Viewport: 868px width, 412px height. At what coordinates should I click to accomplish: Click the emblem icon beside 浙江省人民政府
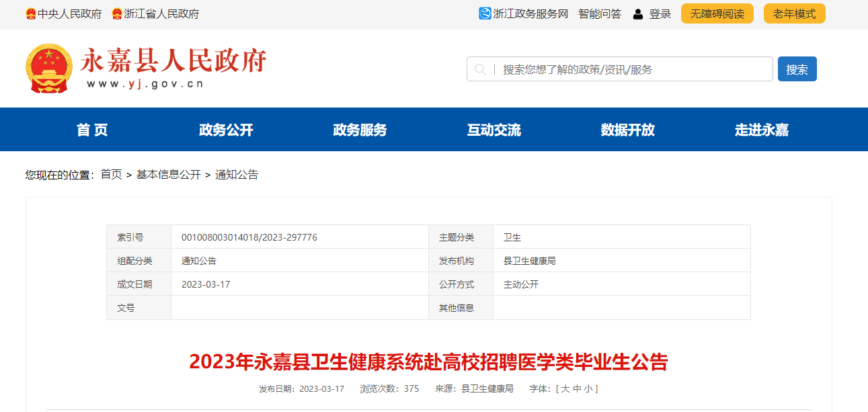(117, 14)
